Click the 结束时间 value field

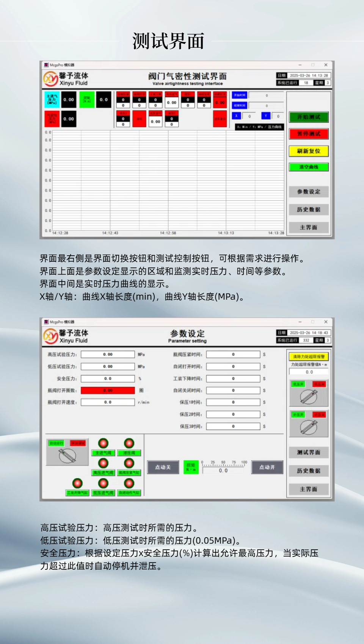click(x=267, y=106)
